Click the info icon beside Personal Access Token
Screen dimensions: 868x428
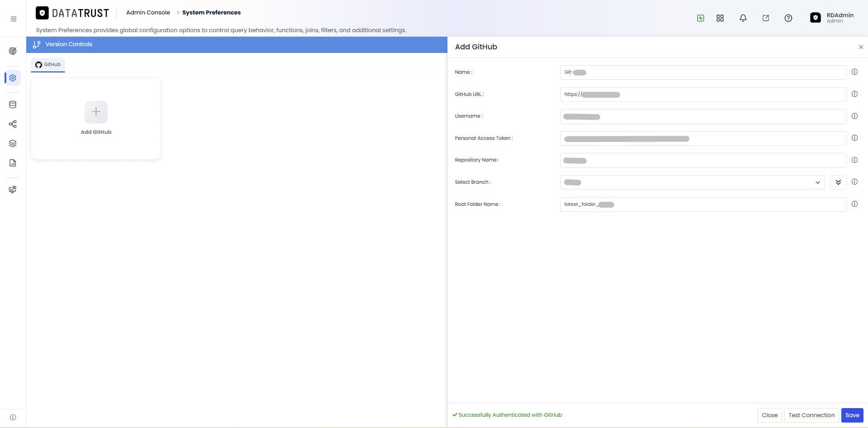[854, 138]
